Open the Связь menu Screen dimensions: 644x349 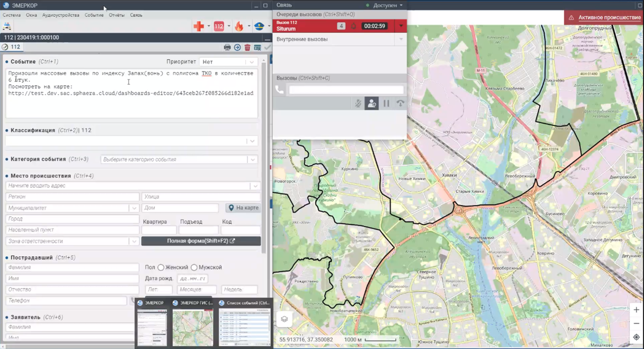point(136,15)
